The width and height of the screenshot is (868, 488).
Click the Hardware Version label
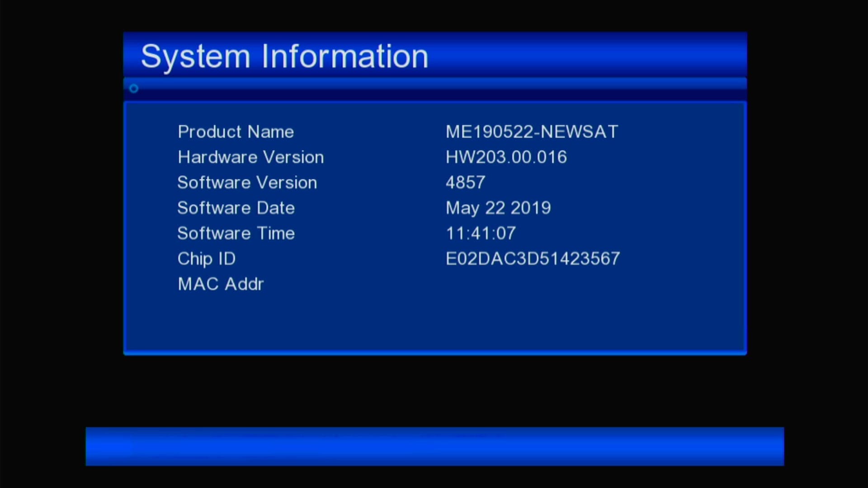pyautogui.click(x=251, y=157)
